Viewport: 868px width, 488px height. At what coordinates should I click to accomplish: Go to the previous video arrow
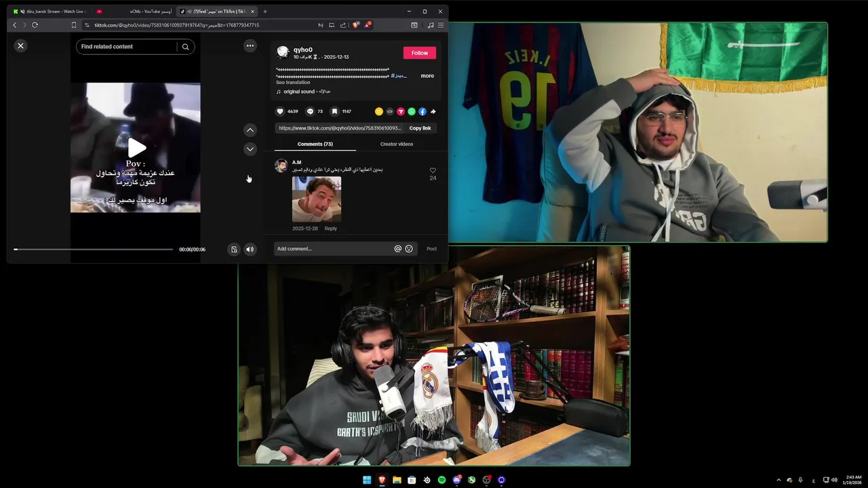250,129
